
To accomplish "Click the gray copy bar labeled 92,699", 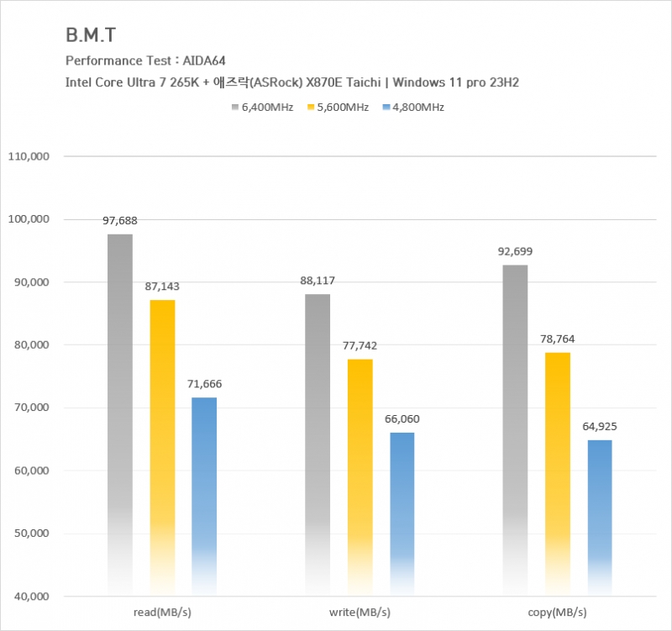I will coord(515,430).
